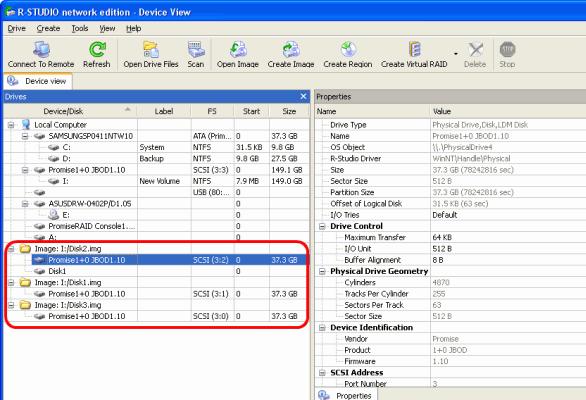Sort by the Device/Disk column header
The width and height of the screenshot is (586, 400).
click(70, 111)
